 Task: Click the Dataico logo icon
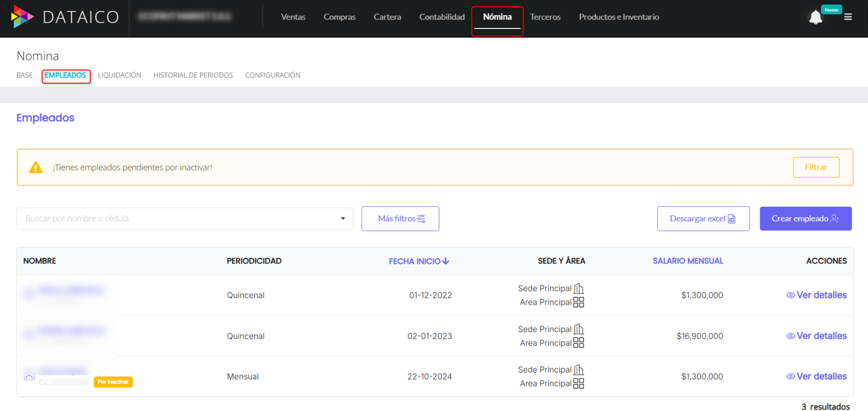point(22,17)
